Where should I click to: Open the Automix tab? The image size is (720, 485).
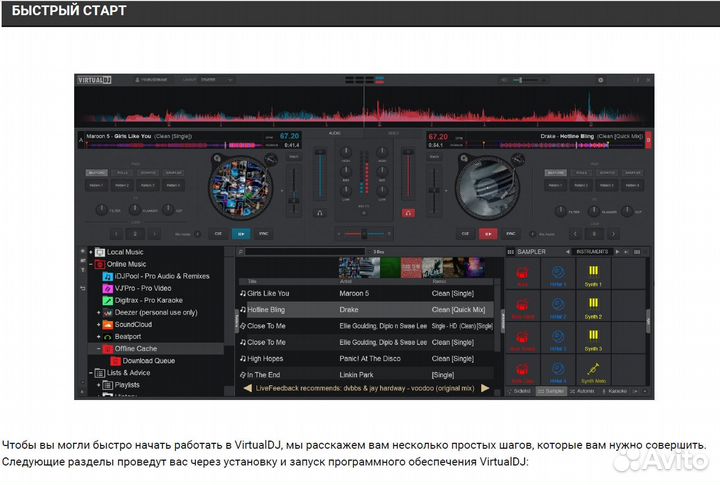[582, 391]
